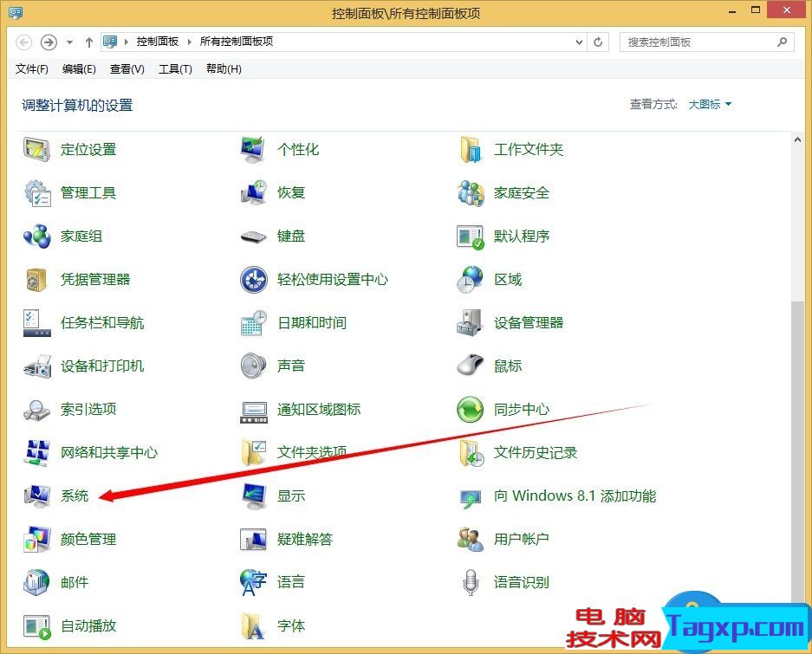The width and height of the screenshot is (812, 654).
Task: Click the 设备管理器 label
Action: (x=529, y=323)
